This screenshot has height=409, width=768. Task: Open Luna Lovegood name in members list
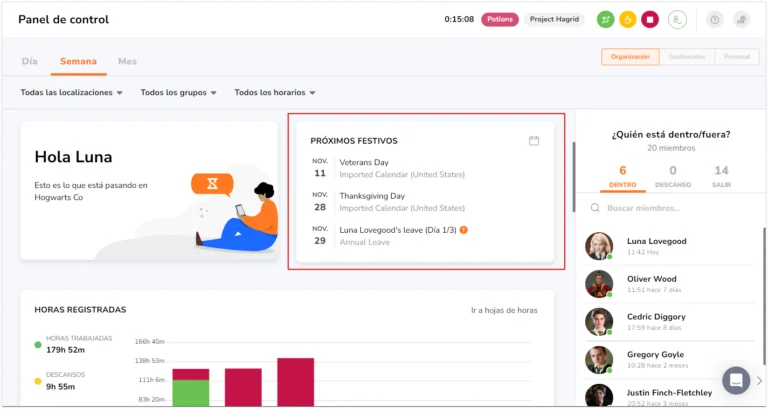click(x=656, y=241)
